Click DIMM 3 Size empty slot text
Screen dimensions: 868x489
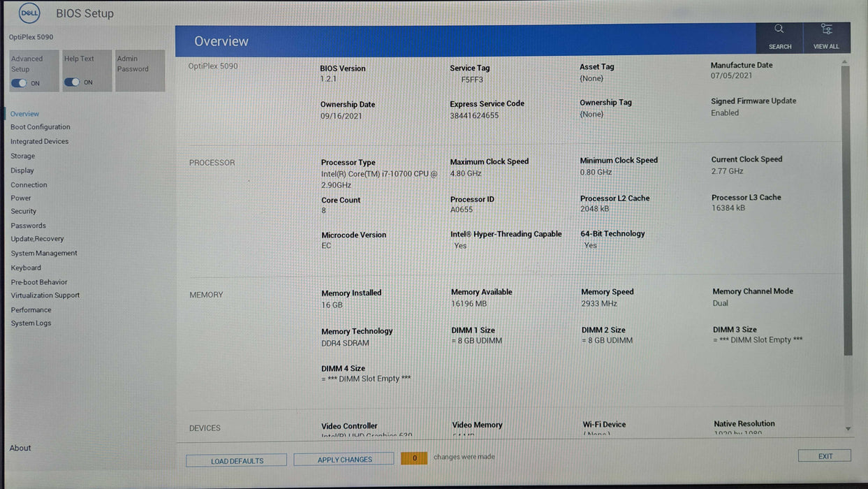tap(758, 340)
